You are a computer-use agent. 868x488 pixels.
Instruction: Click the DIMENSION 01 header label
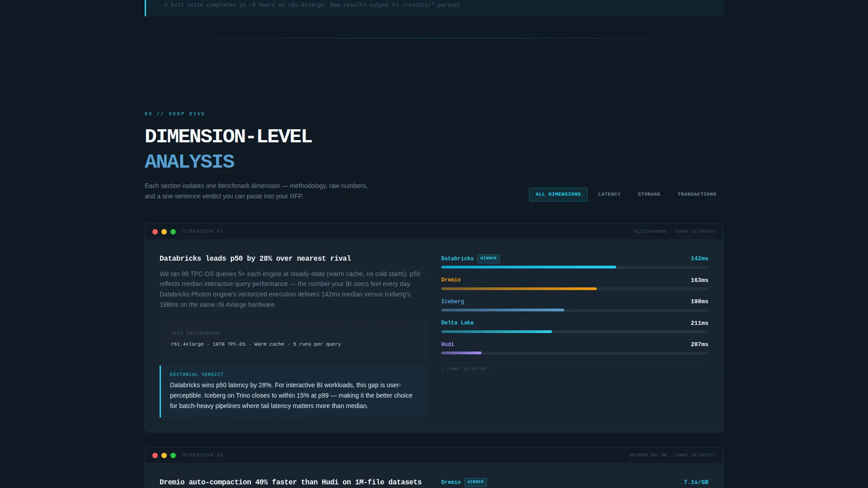203,231
